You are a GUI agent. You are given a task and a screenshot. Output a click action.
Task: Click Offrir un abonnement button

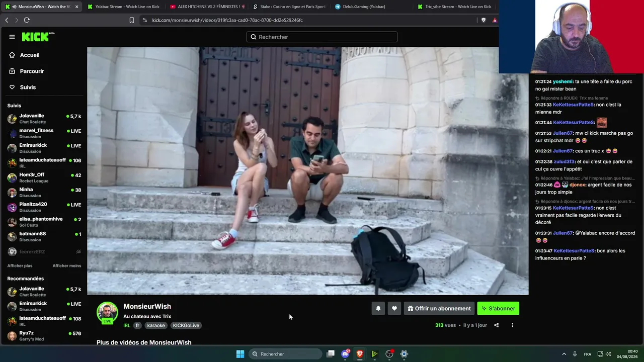pyautogui.click(x=439, y=309)
